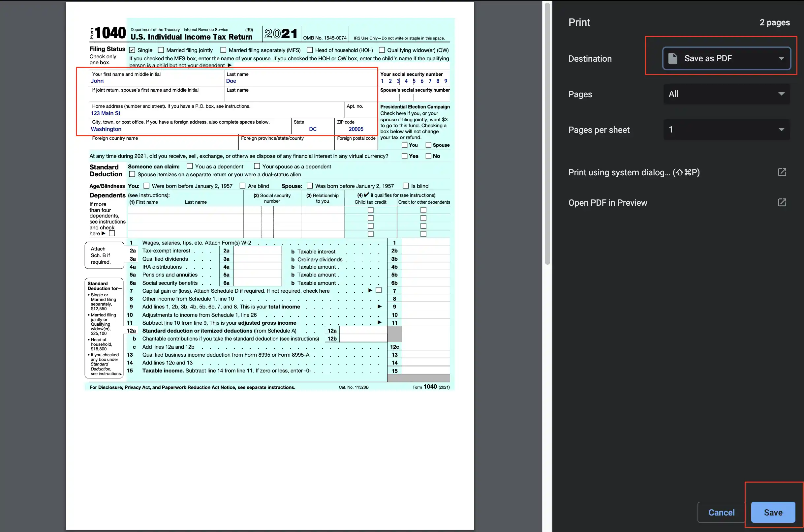Click the print preview vertical scrollbar
Image resolution: width=804 pixels, height=532 pixels.
point(547,133)
